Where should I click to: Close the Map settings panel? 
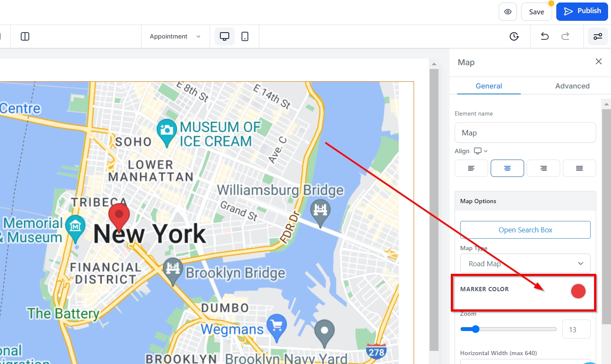pos(598,62)
